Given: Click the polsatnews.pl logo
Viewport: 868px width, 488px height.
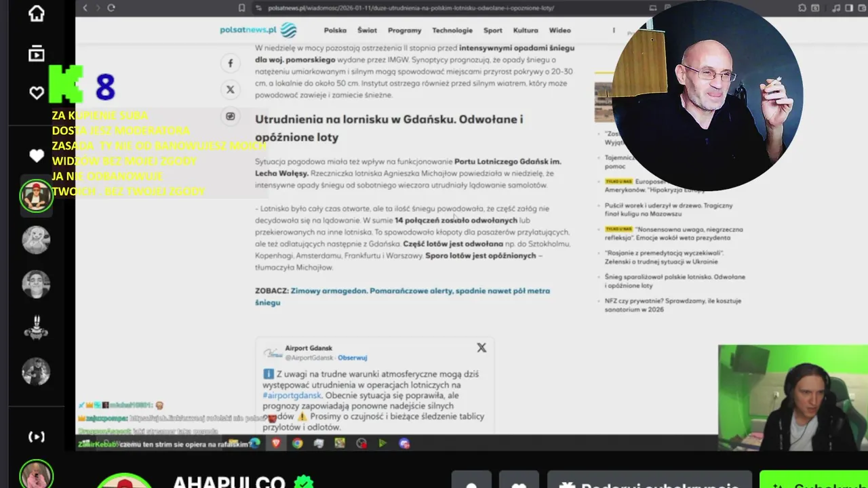Looking at the screenshot, I should click(258, 30).
